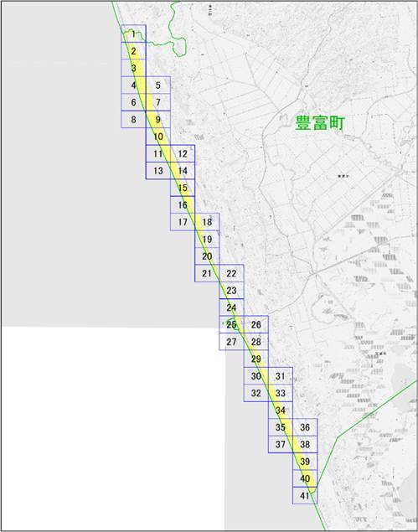Open map section 10

pyautogui.click(x=158, y=137)
